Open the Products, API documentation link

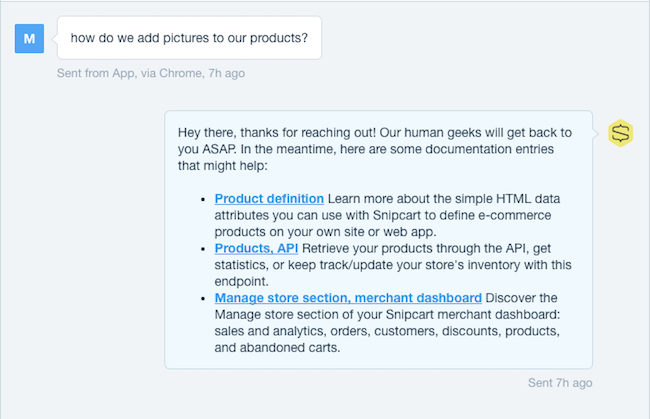[x=256, y=248]
